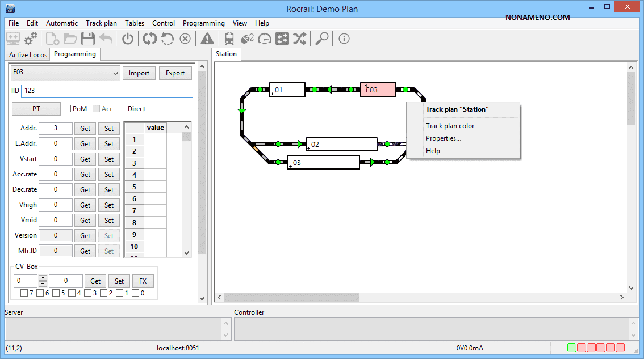The height and width of the screenshot is (359, 644).
Task: Click the magnifying glass zoom icon
Action: tap(322, 39)
